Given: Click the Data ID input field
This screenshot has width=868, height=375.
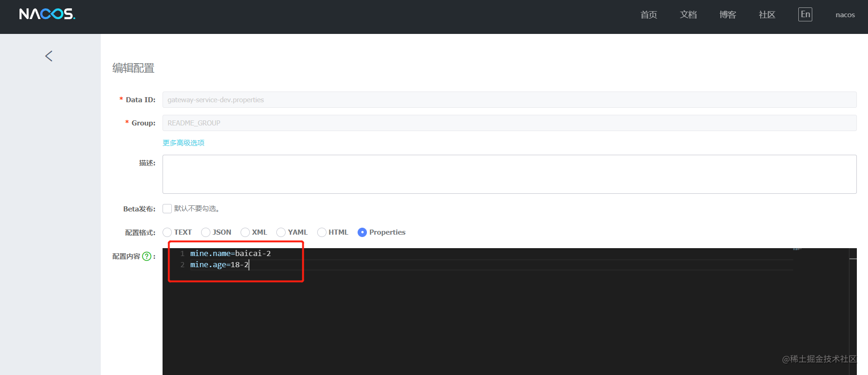Looking at the screenshot, I should [509, 100].
